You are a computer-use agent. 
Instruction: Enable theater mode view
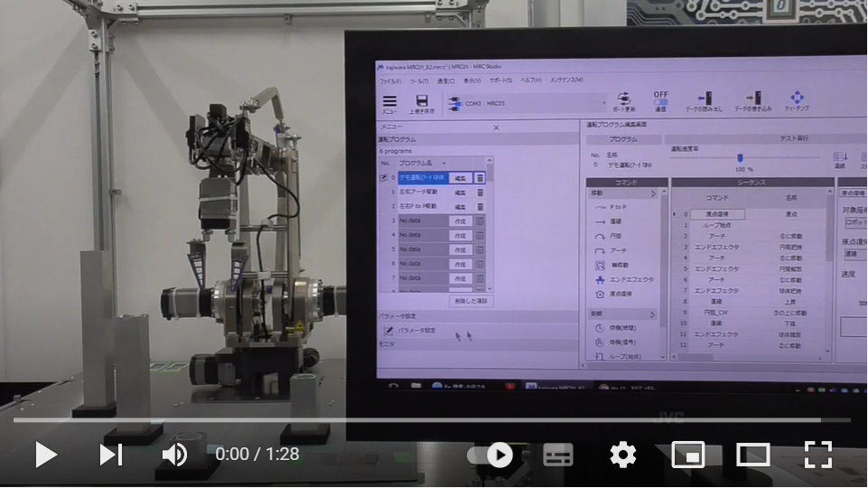click(752, 455)
